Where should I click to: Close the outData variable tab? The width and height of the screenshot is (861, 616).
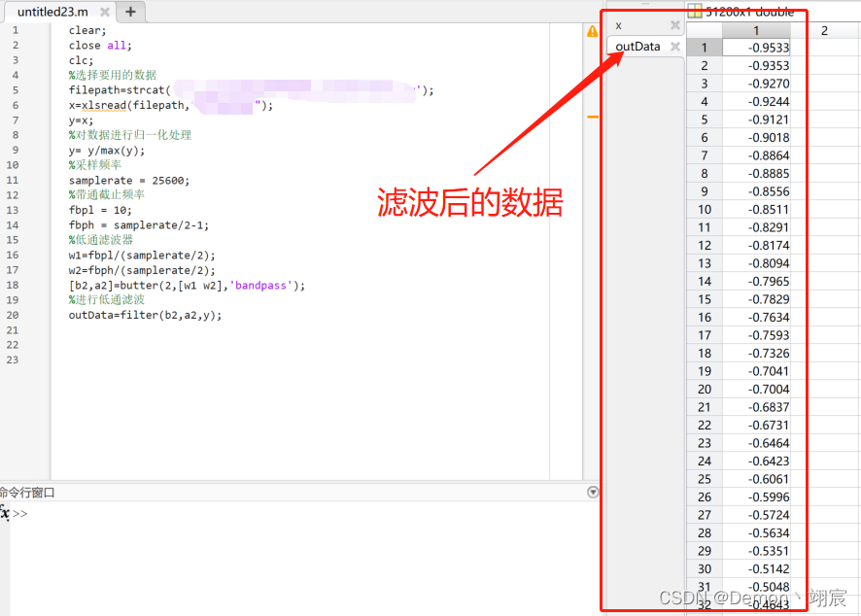(673, 46)
